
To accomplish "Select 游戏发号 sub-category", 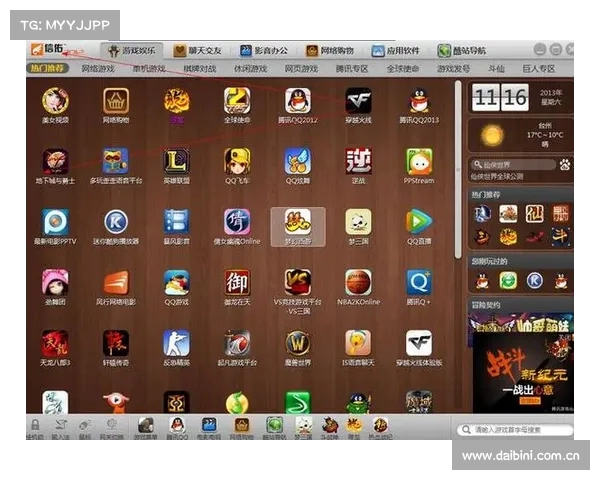I will pos(453,69).
